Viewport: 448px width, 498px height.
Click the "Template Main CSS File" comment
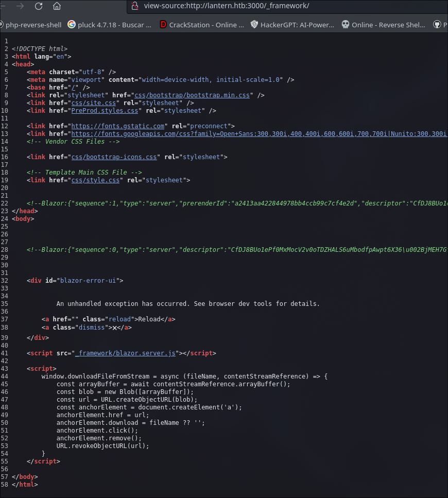84,172
